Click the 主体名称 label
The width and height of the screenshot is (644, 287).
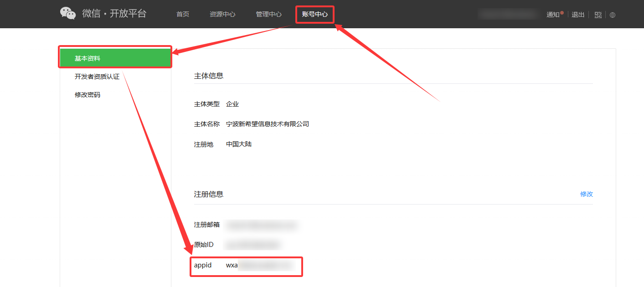point(207,124)
